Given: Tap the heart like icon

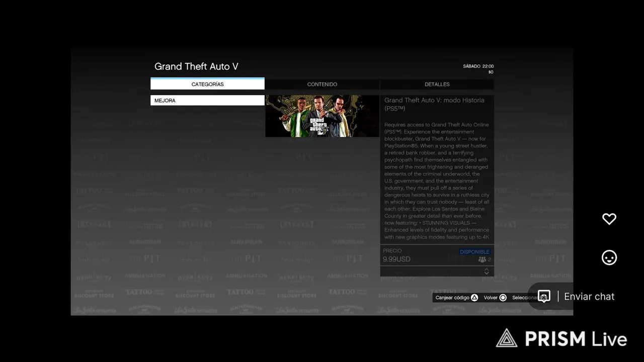Looking at the screenshot, I should pos(609,219).
